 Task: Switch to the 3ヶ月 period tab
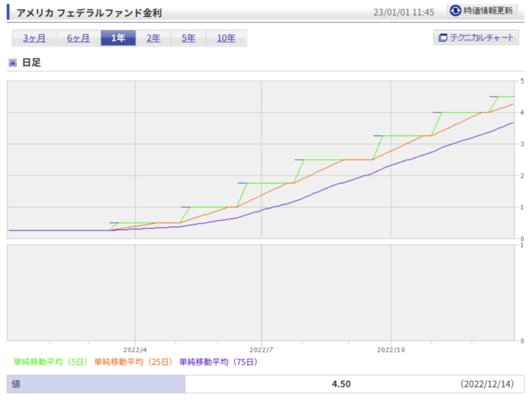coord(34,38)
